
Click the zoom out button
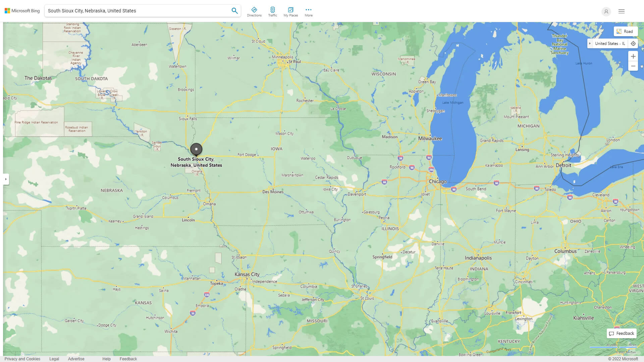point(633,66)
